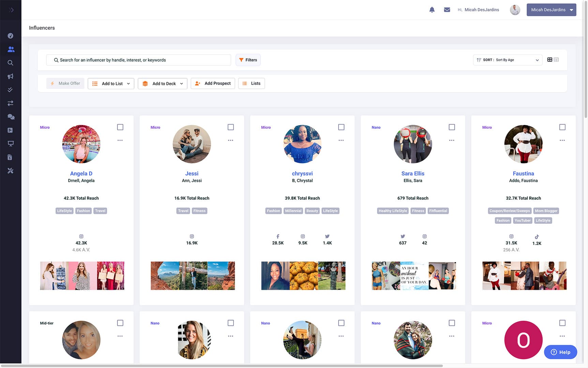Image resolution: width=588 pixels, height=368 pixels.
Task: Switch to table list view icon
Action: pyautogui.click(x=556, y=60)
